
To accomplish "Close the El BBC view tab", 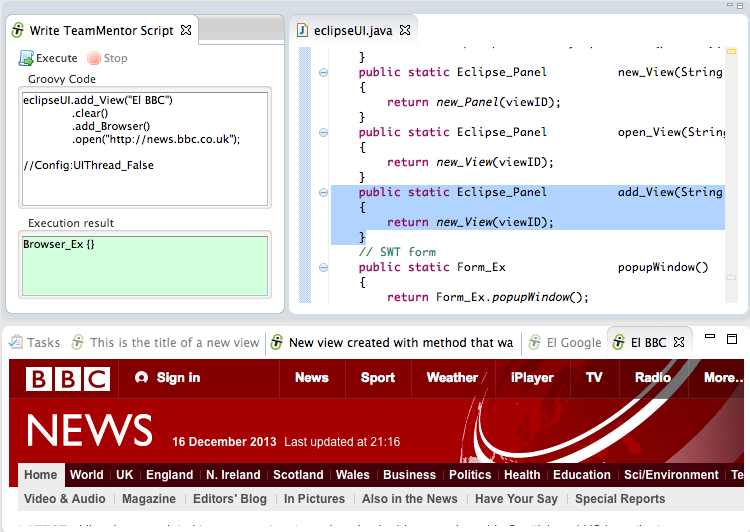I will (679, 342).
